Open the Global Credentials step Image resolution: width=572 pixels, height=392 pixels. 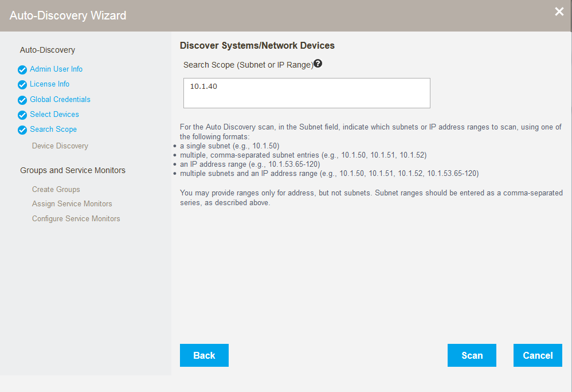click(x=60, y=99)
